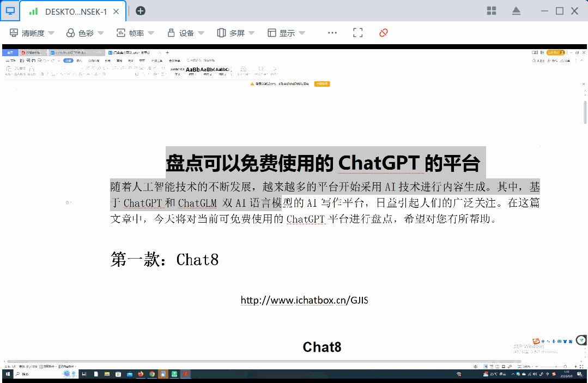Switch to the second WPS document tab with the red icon
Image resolution: width=588 pixels, height=383 pixels.
pos(32,52)
